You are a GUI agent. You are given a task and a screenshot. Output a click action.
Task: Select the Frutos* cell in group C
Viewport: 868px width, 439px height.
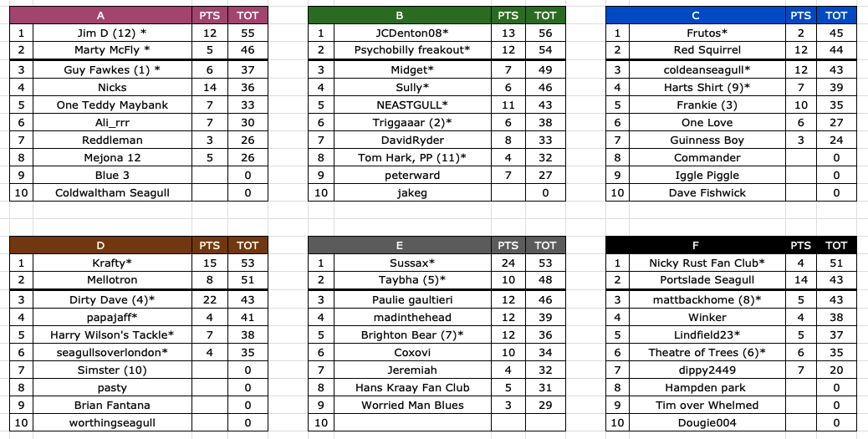(x=707, y=33)
